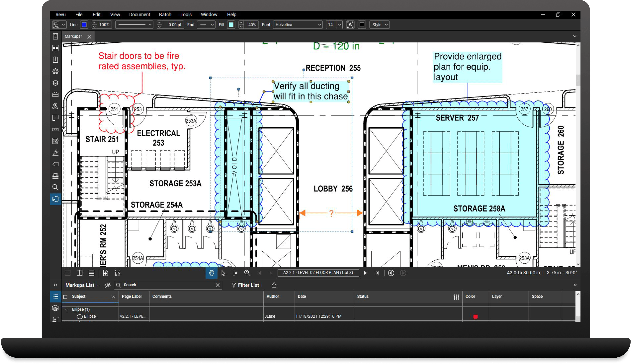Viewport: 631px width, 364px height.
Task: Open the Measurements ruler panel
Action: coord(55,129)
